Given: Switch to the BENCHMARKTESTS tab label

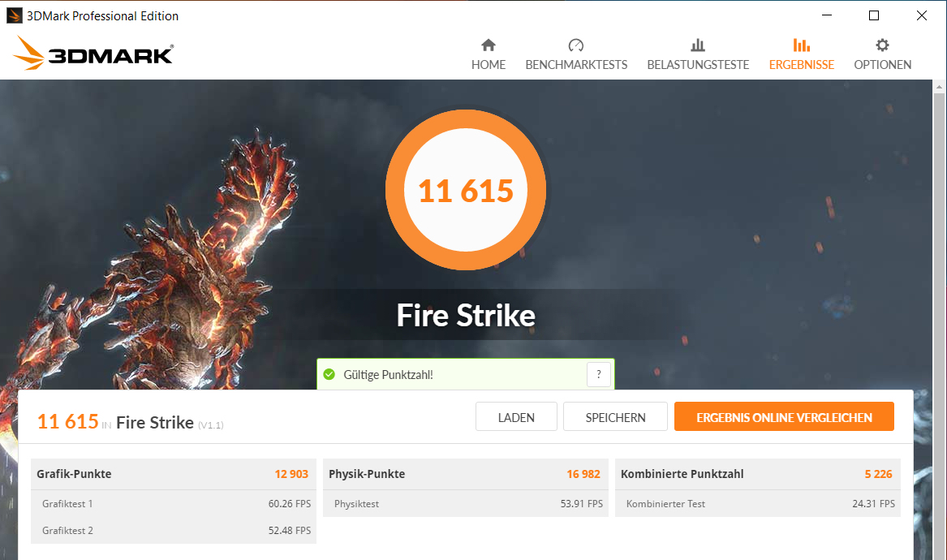Looking at the screenshot, I should pyautogui.click(x=576, y=65).
